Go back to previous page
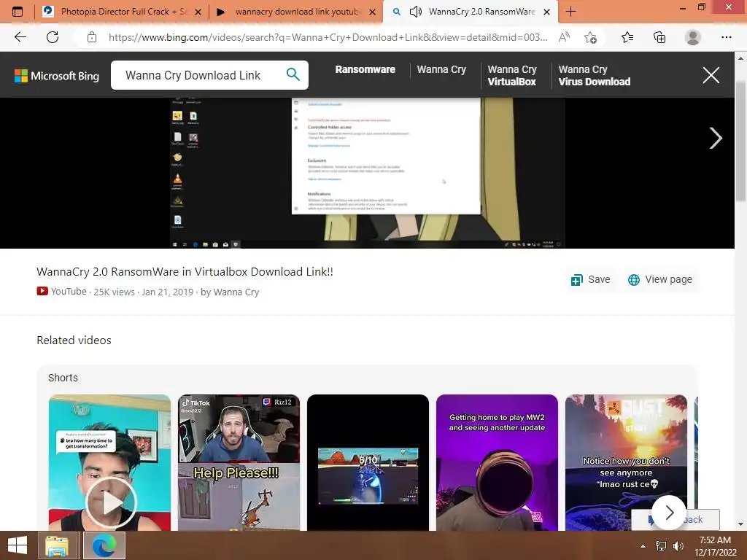 [x=20, y=37]
